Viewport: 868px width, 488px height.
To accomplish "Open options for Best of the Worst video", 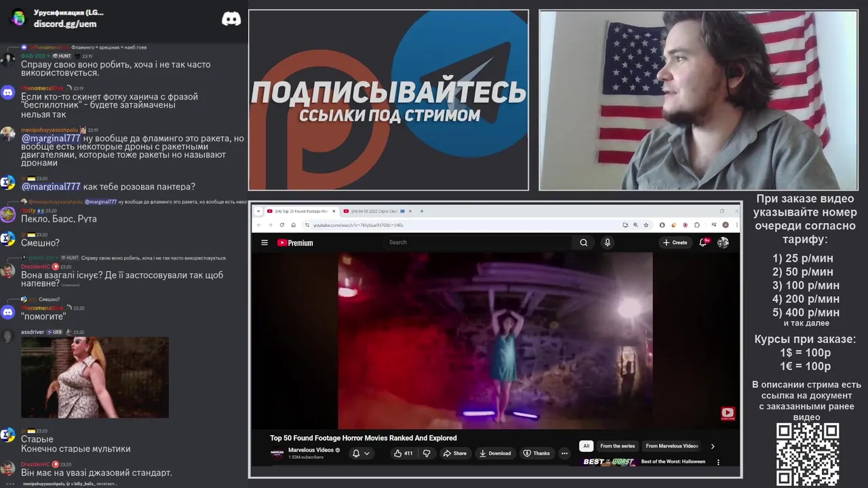I will coord(718,462).
